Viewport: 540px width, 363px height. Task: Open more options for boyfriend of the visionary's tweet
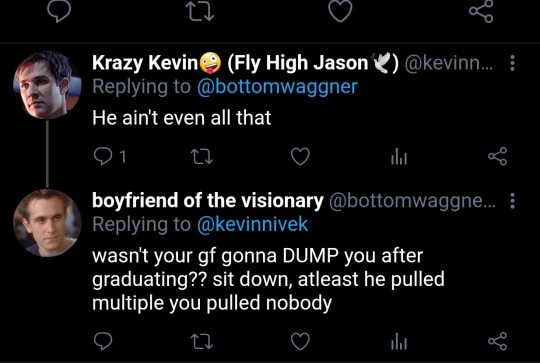pyautogui.click(x=512, y=201)
